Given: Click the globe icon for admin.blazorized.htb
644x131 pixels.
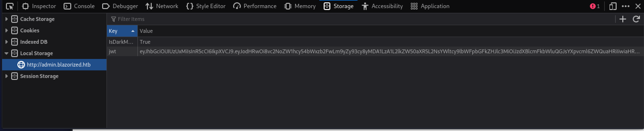Looking at the screenshot, I should pyautogui.click(x=21, y=65).
